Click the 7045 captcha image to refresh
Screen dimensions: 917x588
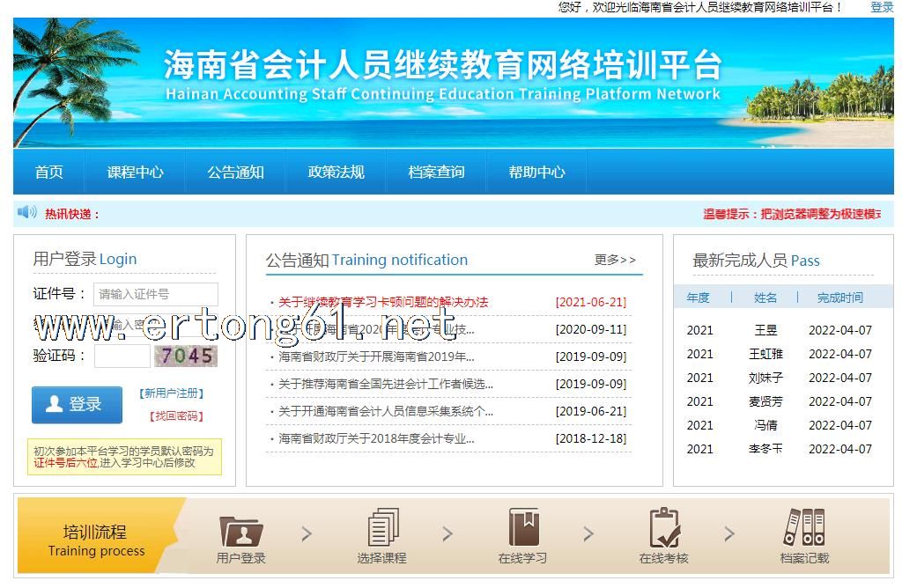(185, 356)
